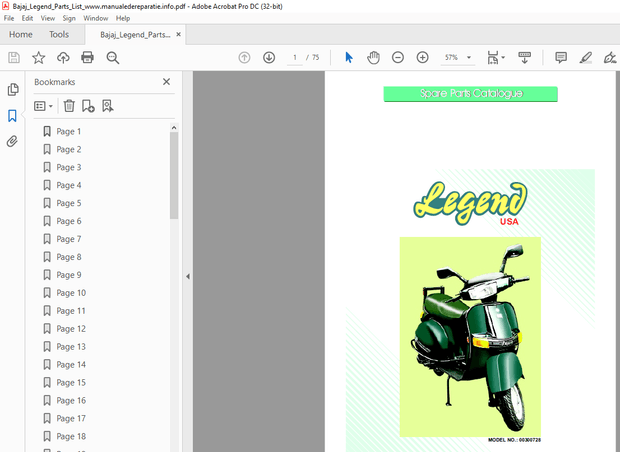Jump to bookmark Page 6
Viewport: 620px width, 452px height.
click(x=69, y=221)
